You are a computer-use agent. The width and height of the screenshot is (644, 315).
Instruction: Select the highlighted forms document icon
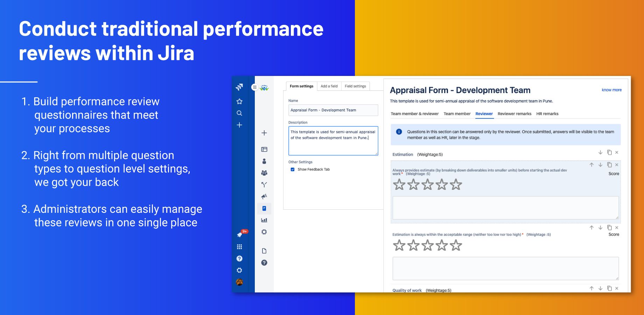(x=264, y=209)
